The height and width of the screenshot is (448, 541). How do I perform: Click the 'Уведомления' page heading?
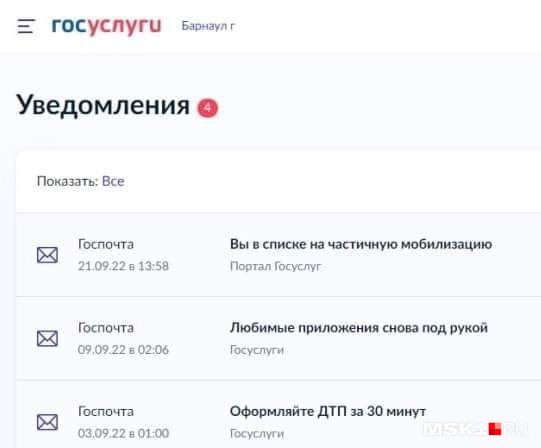click(x=103, y=106)
